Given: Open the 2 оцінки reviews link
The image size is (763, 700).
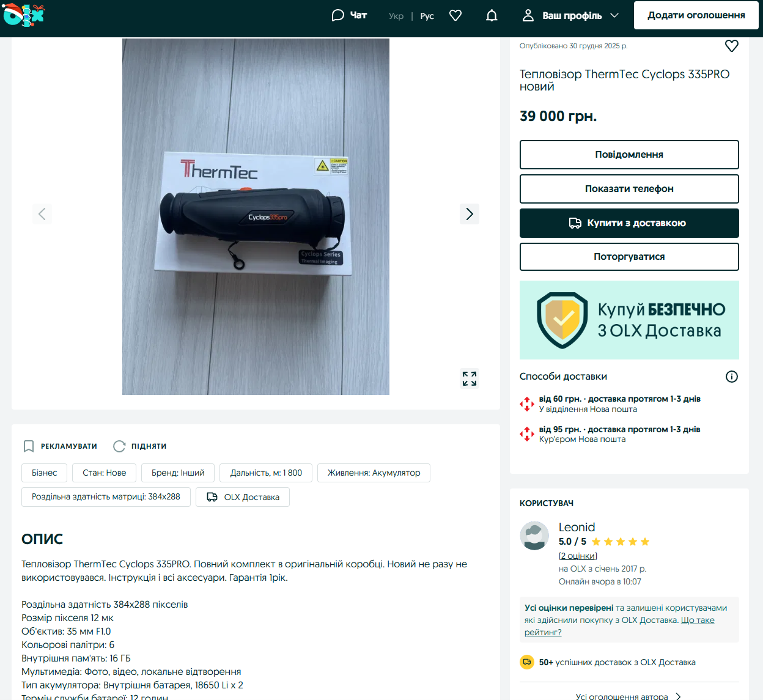Looking at the screenshot, I should coord(578,556).
